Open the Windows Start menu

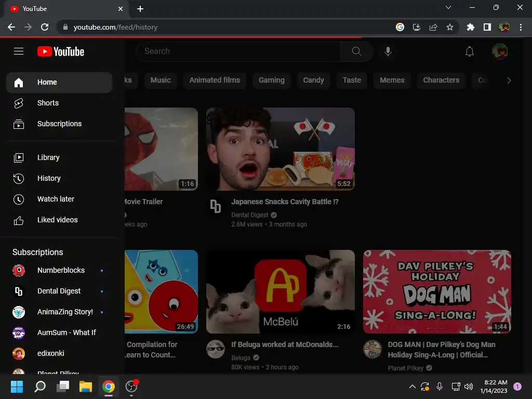17,387
